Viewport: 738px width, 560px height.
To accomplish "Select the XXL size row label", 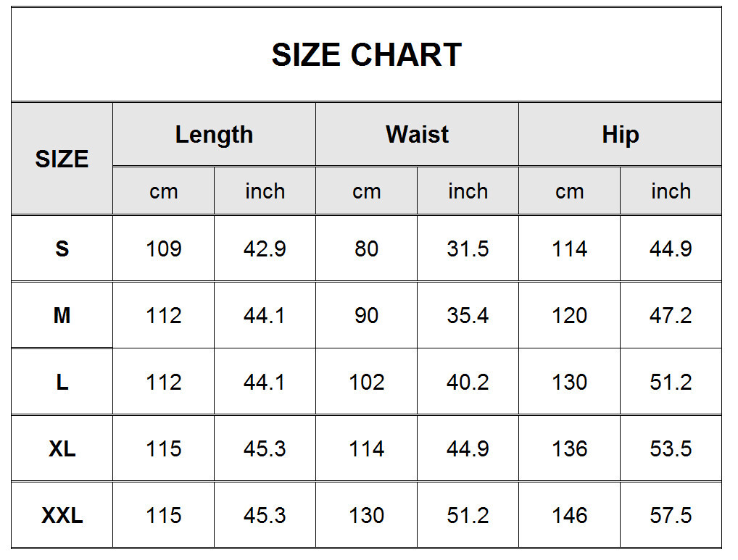I will tap(62, 515).
